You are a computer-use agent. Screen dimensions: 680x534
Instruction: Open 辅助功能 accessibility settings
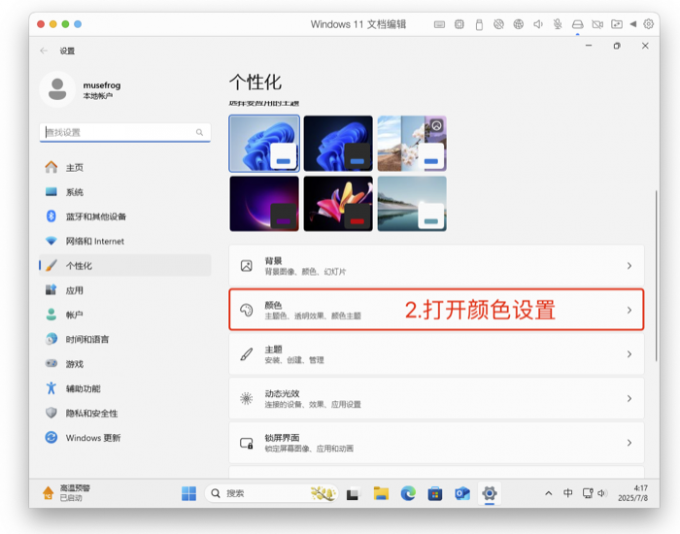(x=125, y=388)
